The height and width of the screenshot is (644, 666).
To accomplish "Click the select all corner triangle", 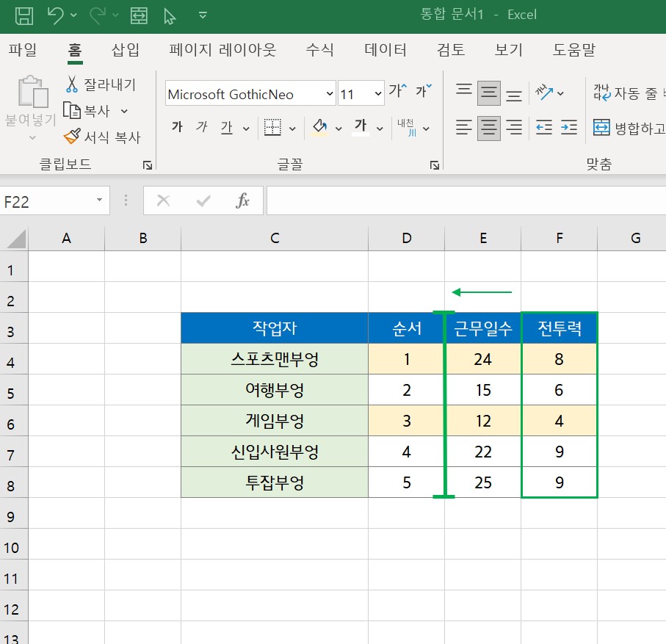I will coord(15,238).
